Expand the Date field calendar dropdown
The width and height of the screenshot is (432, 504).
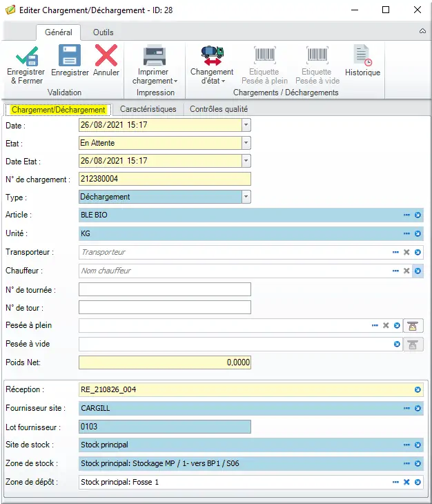[x=246, y=125]
